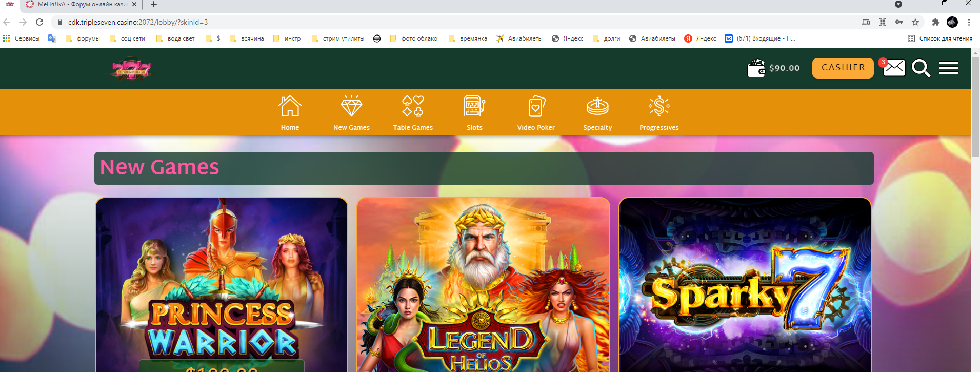Image resolution: width=980 pixels, height=372 pixels.
Task: Launch the Legend of Helios game
Action: (x=484, y=285)
